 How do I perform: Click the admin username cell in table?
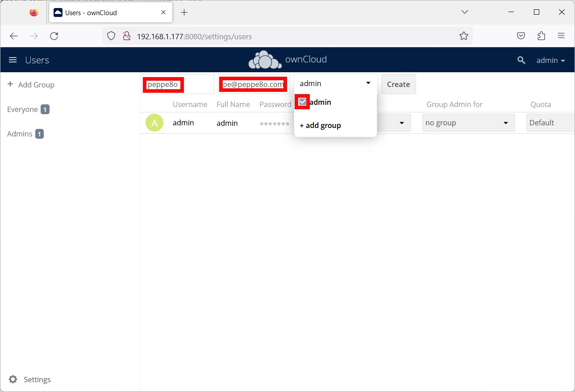point(183,123)
